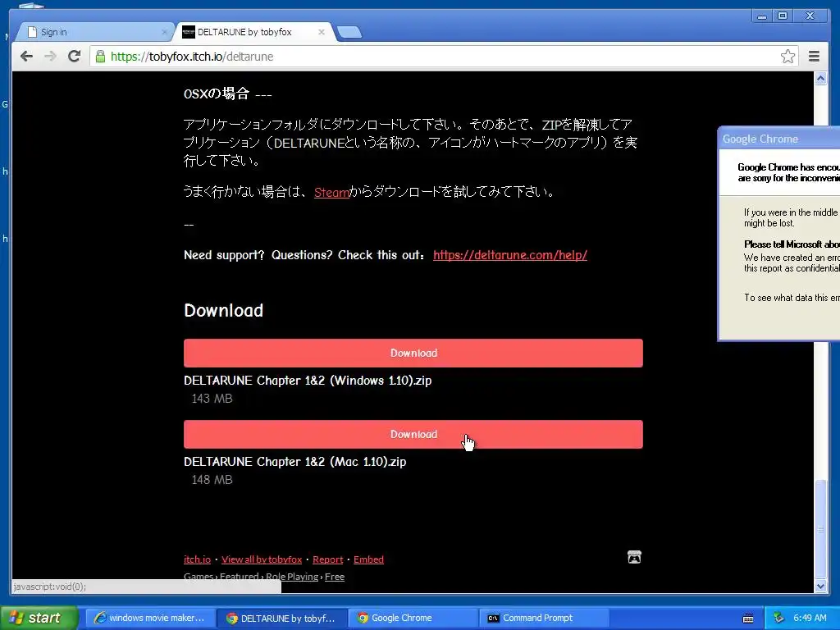Open the deltarune.com/help link
This screenshot has width=840, height=630.
tap(510, 255)
